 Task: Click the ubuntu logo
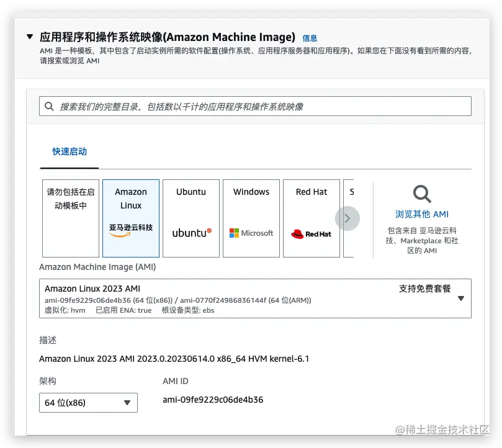(x=192, y=233)
